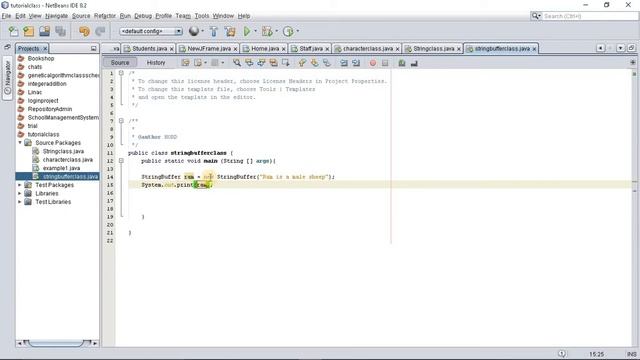Click the Find Selection magnifier icon in editor toolbar
The image size is (640, 360).
[x=237, y=63]
